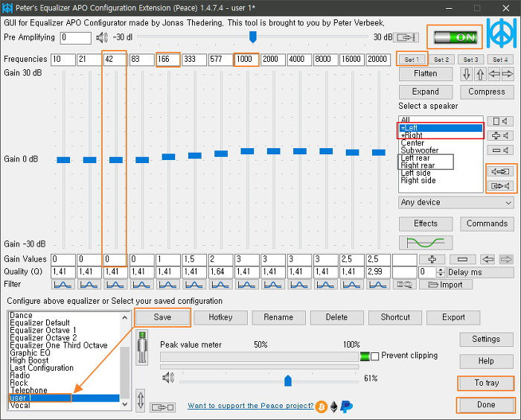Assign a Hotkey to configuration
This screenshot has height=420, width=521.
220,317
